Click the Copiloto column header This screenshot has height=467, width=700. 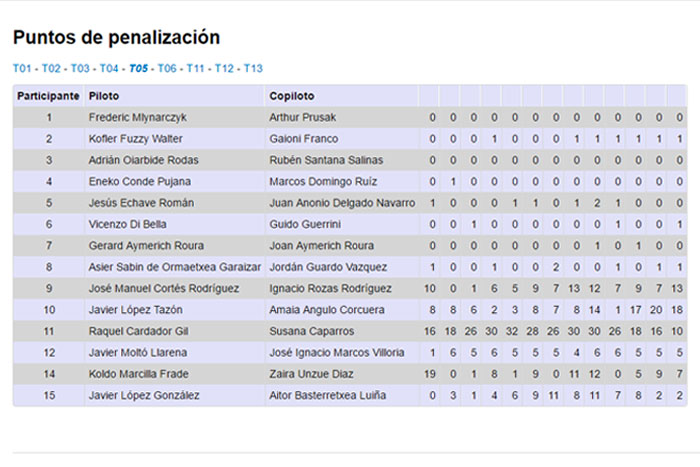pyautogui.click(x=291, y=96)
